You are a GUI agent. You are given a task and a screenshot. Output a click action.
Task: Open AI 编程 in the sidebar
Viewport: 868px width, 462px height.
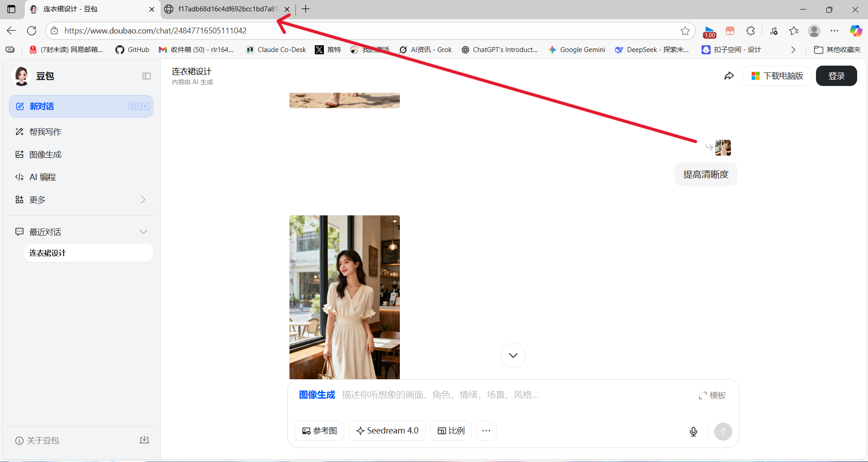43,177
